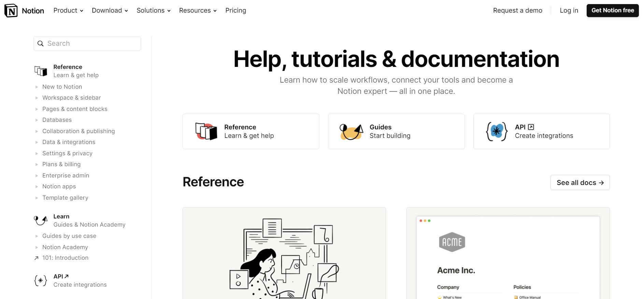Screen dimensions: 644x299
Task: Click Request a demo link
Action: [517, 11]
